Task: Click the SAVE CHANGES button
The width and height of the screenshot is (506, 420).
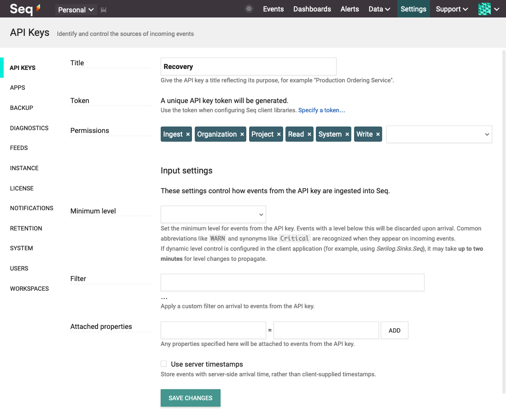Action: 191,398
